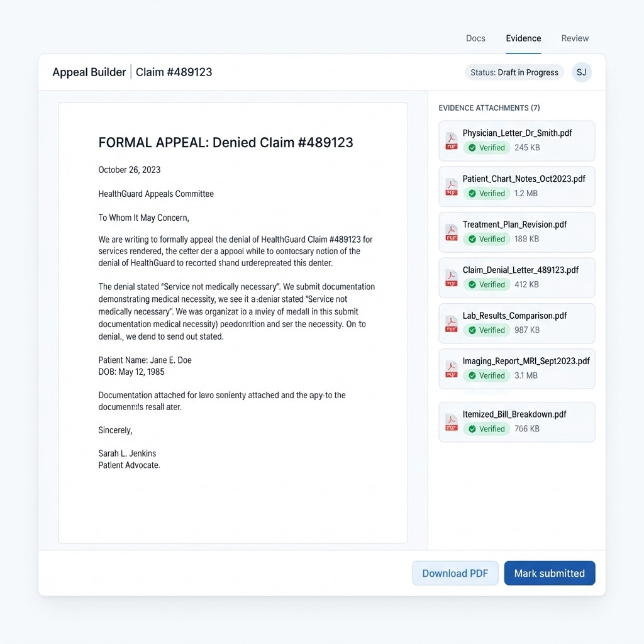Open Treatment_Plan_Revision.pdf file name
The image size is (644, 644).
click(514, 225)
